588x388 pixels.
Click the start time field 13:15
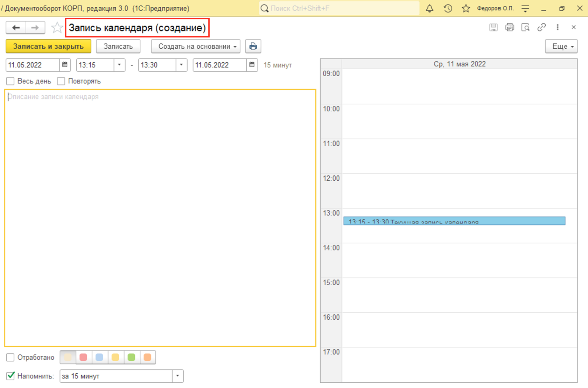[95, 65]
